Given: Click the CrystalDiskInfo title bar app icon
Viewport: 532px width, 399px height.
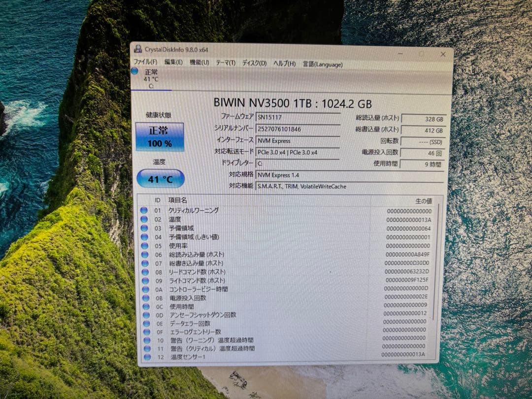Looking at the screenshot, I should [138, 49].
